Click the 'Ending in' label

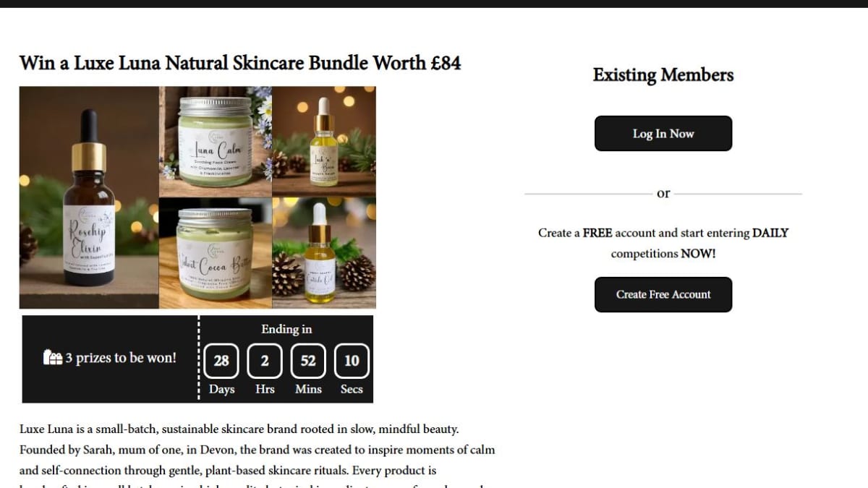[x=286, y=329]
